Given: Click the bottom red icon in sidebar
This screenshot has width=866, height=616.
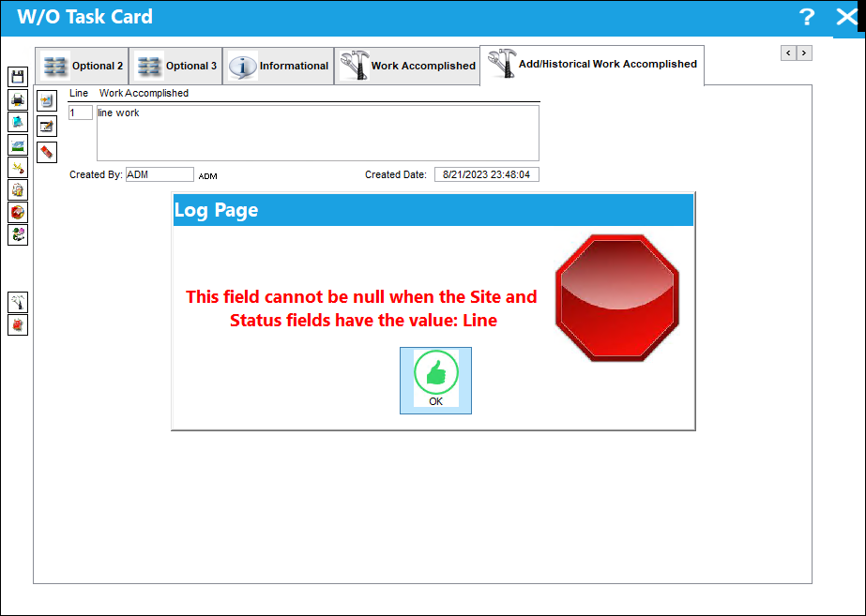Looking at the screenshot, I should pyautogui.click(x=18, y=325).
